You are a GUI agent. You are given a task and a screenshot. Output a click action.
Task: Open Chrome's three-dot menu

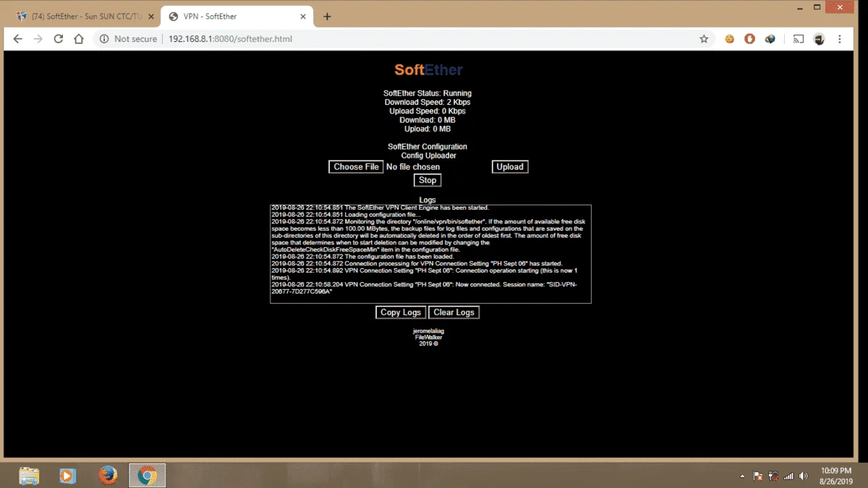pyautogui.click(x=841, y=39)
